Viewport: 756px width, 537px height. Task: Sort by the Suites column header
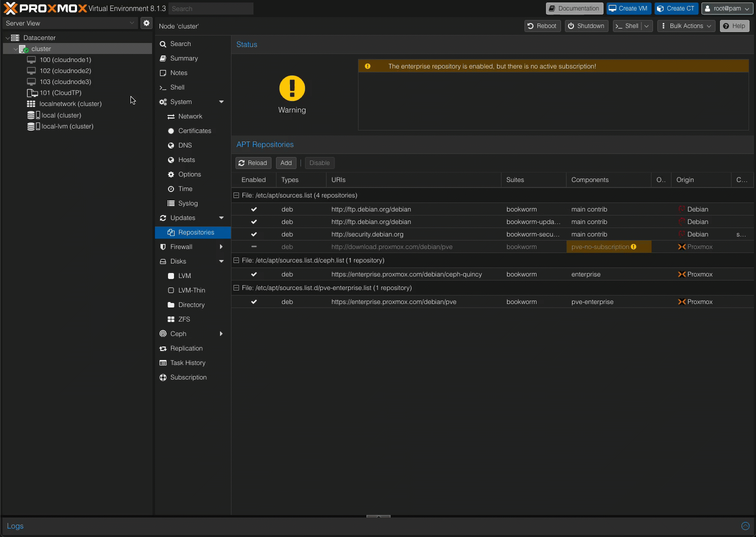click(x=533, y=180)
